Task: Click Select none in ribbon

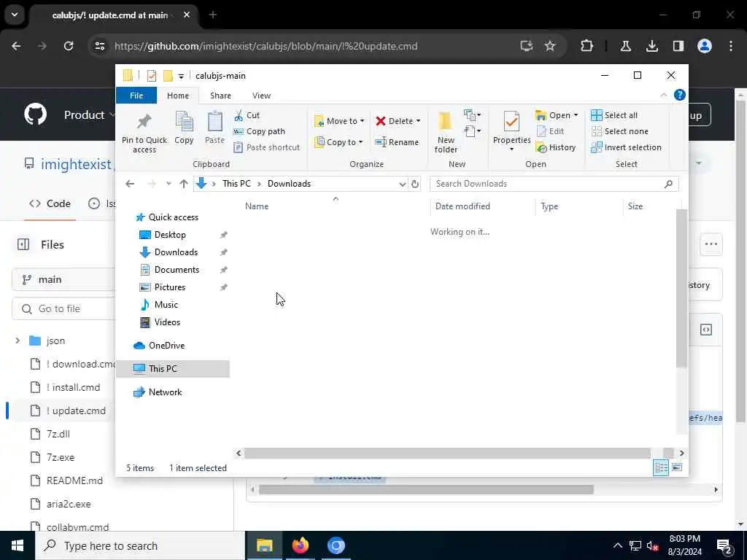Action: click(620, 131)
